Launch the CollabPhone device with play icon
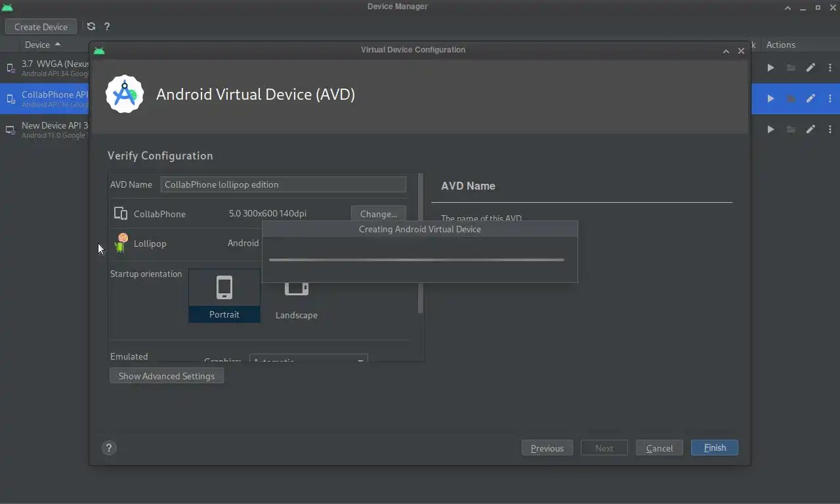 770,98
